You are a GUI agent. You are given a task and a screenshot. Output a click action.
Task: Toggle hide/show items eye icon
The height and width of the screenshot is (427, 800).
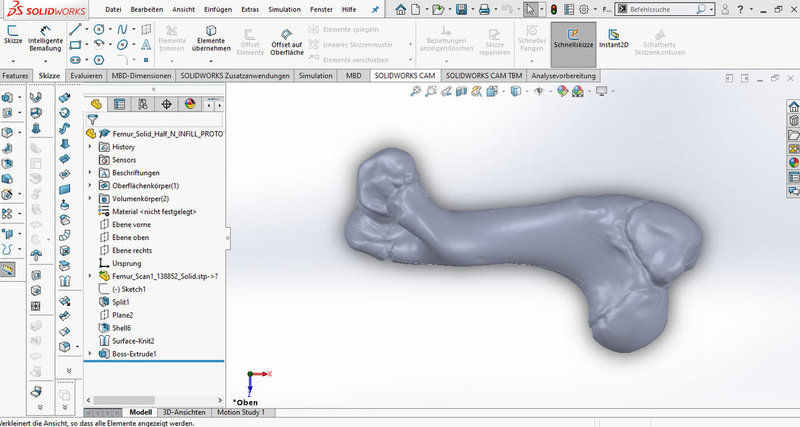pos(539,91)
